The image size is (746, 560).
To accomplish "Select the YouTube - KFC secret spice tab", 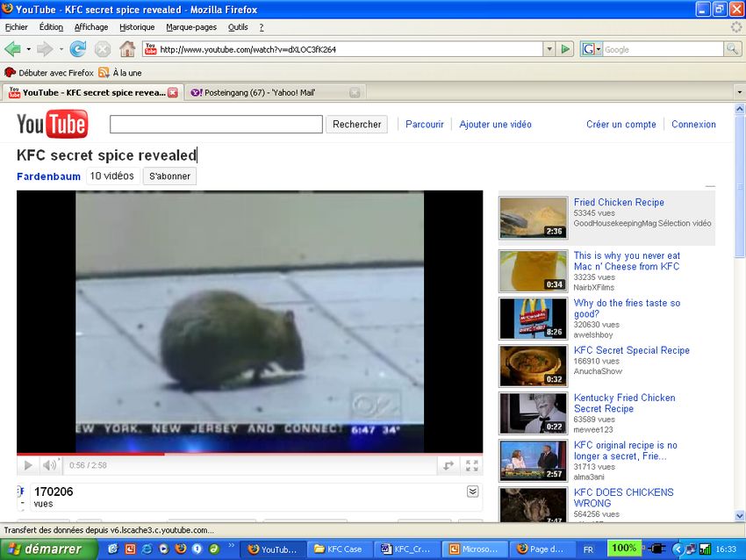I will 93,93.
